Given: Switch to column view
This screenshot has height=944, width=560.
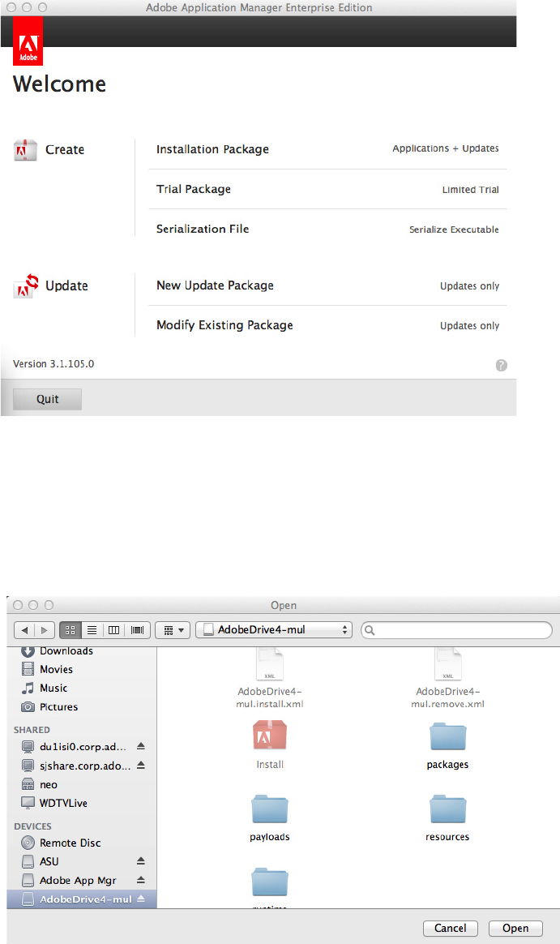Looking at the screenshot, I should pos(113,630).
